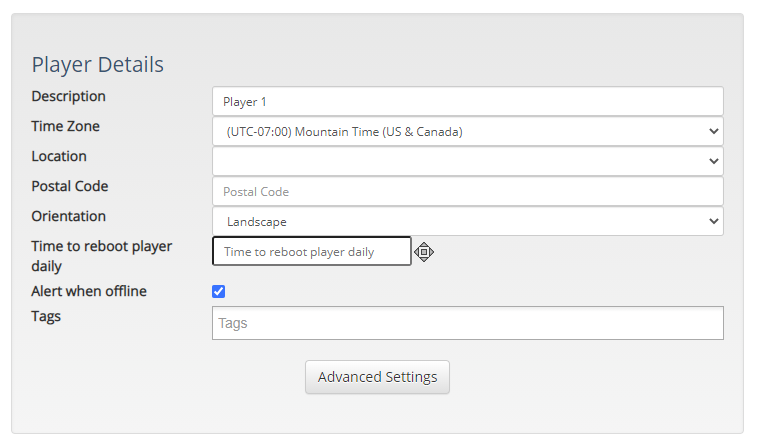Click inside the Tags input box
The width and height of the screenshot is (760, 447).
[x=468, y=323]
